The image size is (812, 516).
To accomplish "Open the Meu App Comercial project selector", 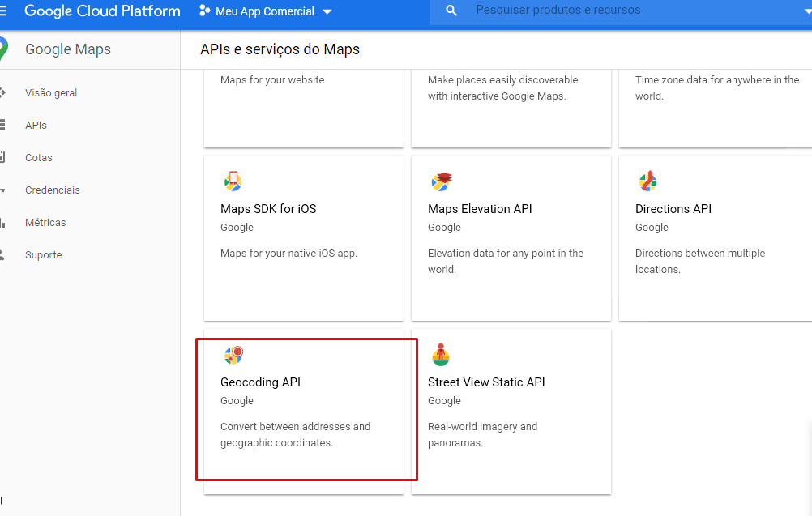I will (265, 11).
